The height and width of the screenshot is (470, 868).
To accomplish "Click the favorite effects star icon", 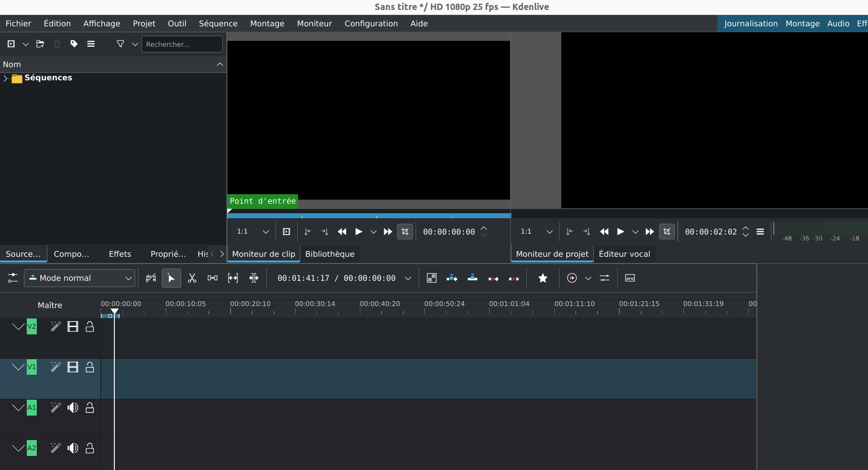I will point(543,278).
